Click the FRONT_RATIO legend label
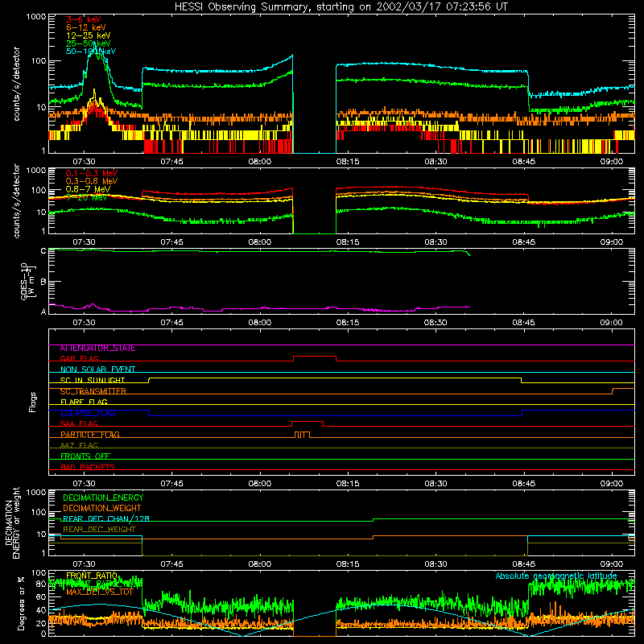The height and width of the screenshot is (644, 644). 92,576
